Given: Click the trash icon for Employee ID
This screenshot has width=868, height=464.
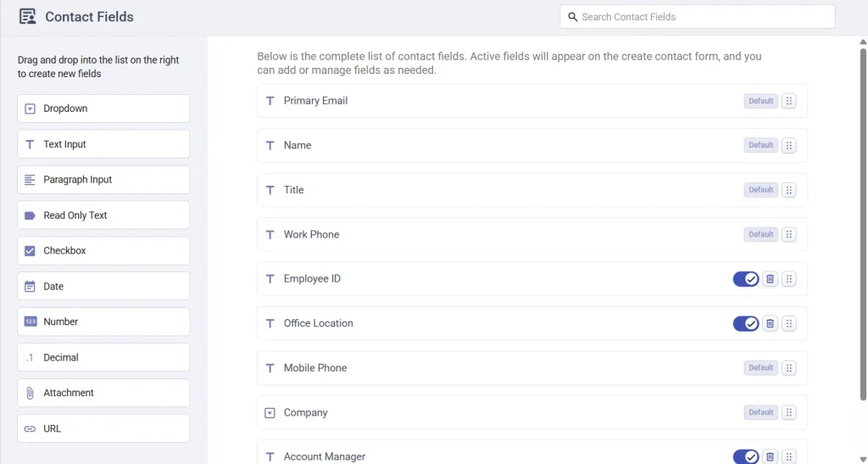Looking at the screenshot, I should point(770,279).
